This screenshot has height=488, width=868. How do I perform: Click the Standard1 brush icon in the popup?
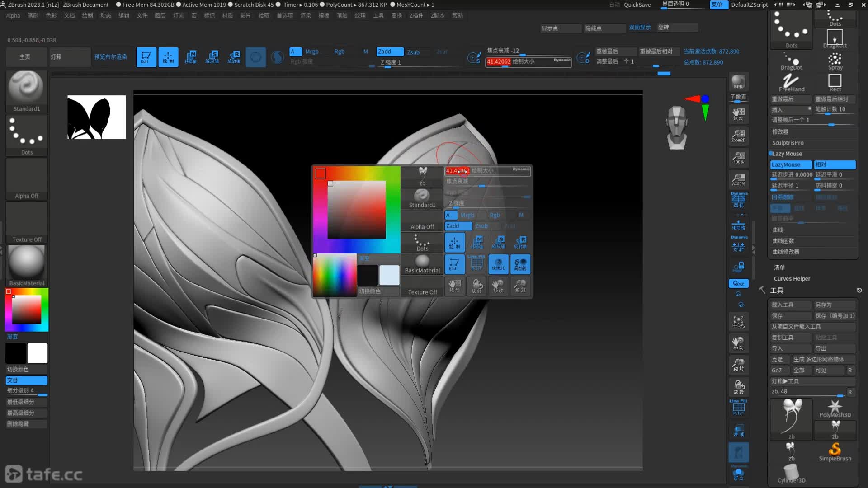click(422, 198)
